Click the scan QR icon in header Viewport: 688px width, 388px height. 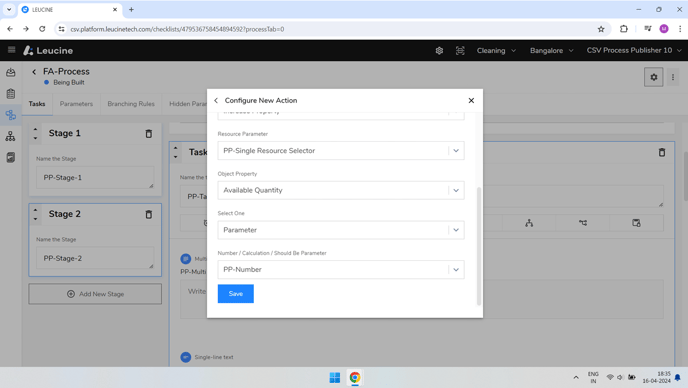[x=460, y=50]
